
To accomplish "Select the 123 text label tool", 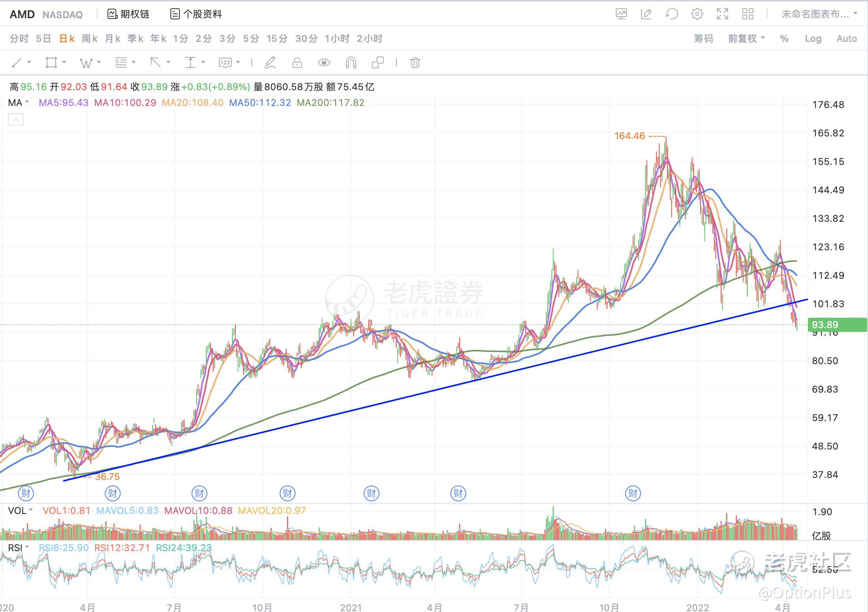I will (x=225, y=62).
